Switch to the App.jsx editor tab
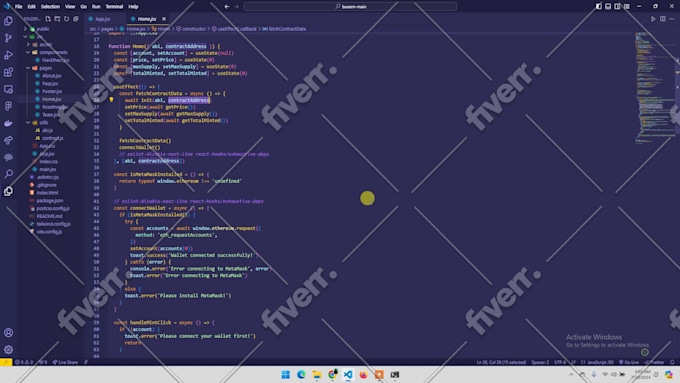This screenshot has height=383, width=680. tap(103, 19)
